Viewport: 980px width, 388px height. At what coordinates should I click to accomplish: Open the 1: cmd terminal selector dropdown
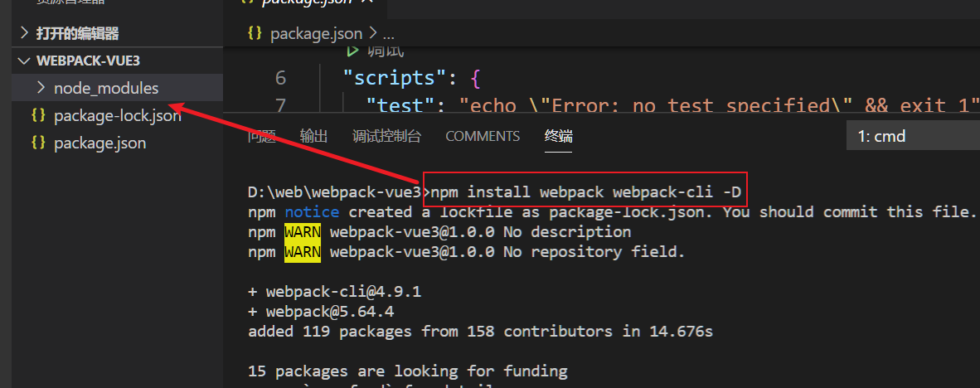coord(912,136)
